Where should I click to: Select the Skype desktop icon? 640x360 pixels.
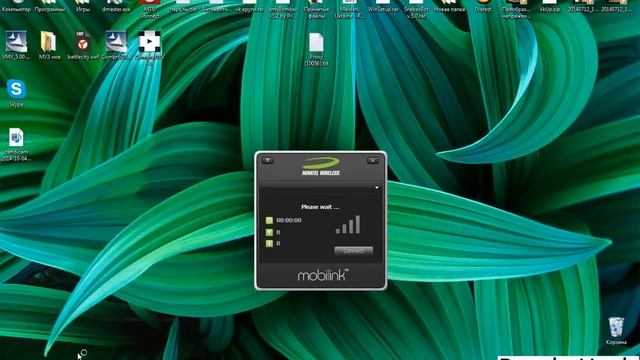[x=16, y=93]
